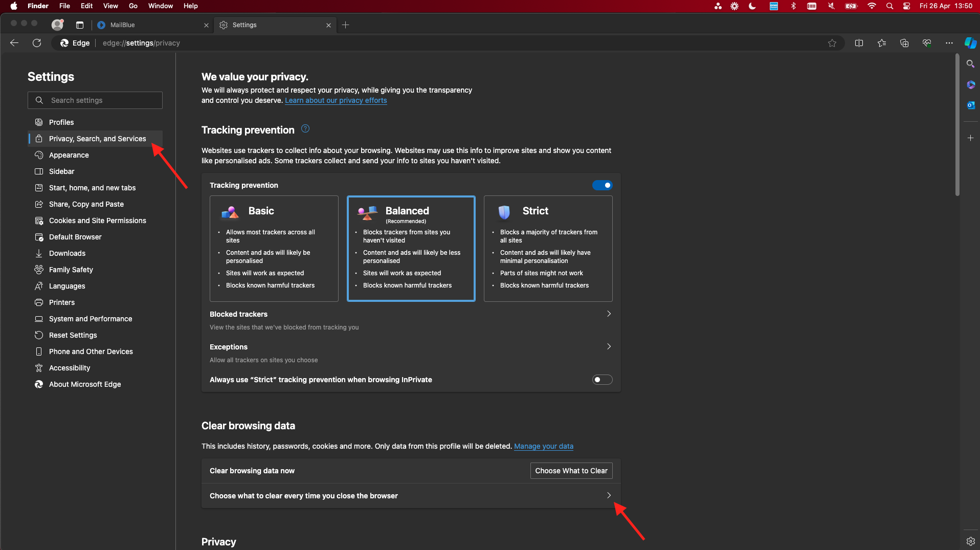Click Wi-Fi icon in menu bar
Image resolution: width=980 pixels, height=550 pixels.
point(872,6)
